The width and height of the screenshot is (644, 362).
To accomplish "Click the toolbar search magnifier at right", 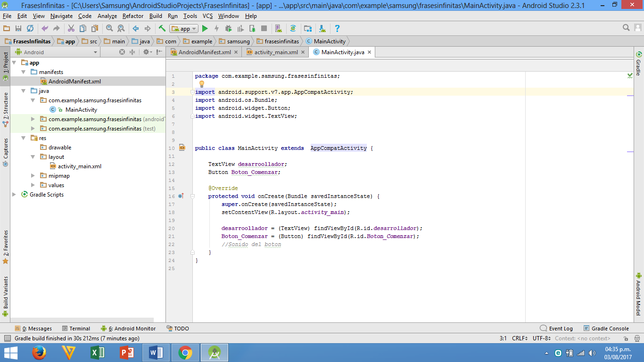I will [x=626, y=28].
